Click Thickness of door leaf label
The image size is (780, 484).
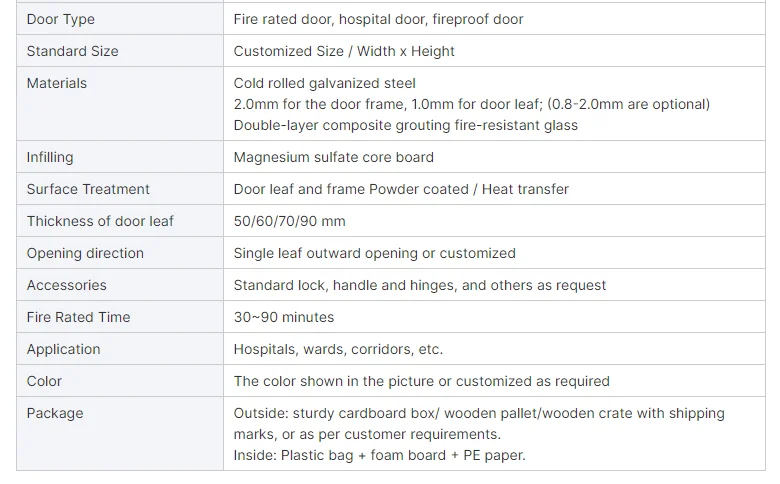(100, 221)
